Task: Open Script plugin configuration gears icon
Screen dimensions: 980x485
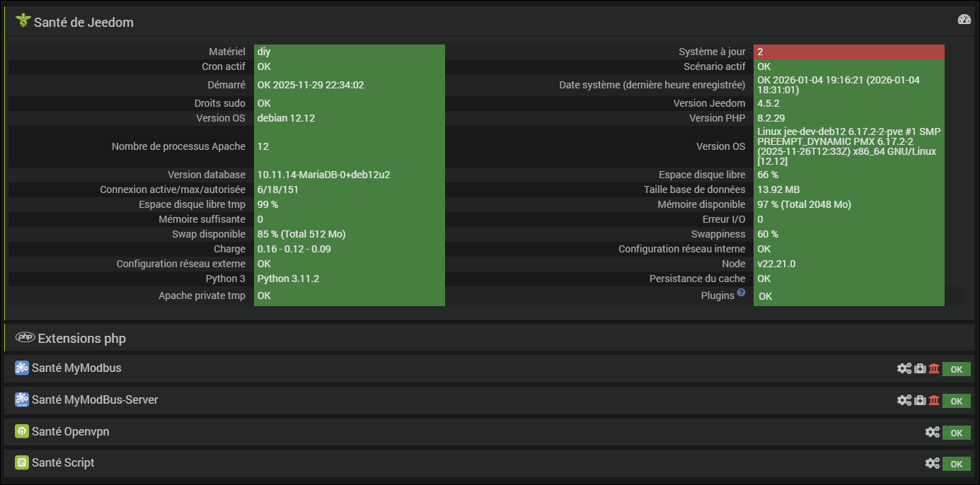Action: click(x=933, y=463)
